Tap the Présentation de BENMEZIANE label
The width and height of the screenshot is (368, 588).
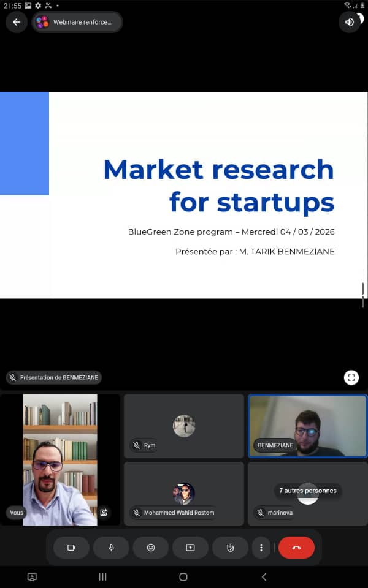click(x=54, y=378)
